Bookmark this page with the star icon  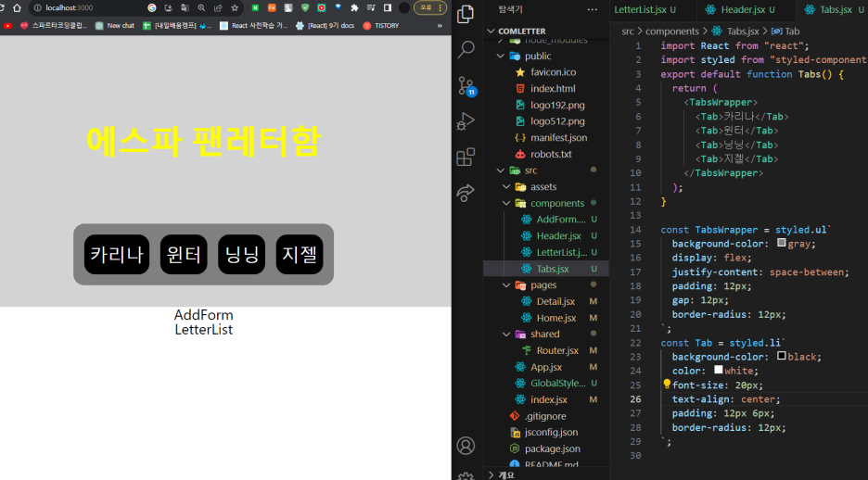tap(235, 7)
